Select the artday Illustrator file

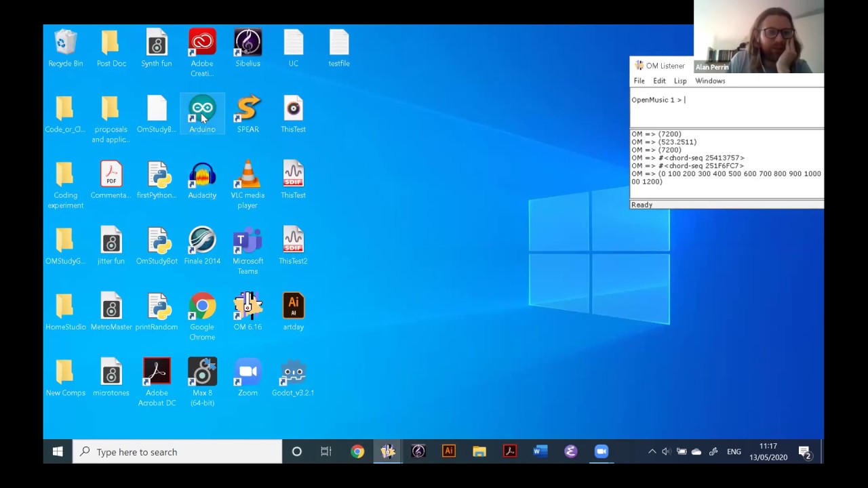[x=293, y=310]
